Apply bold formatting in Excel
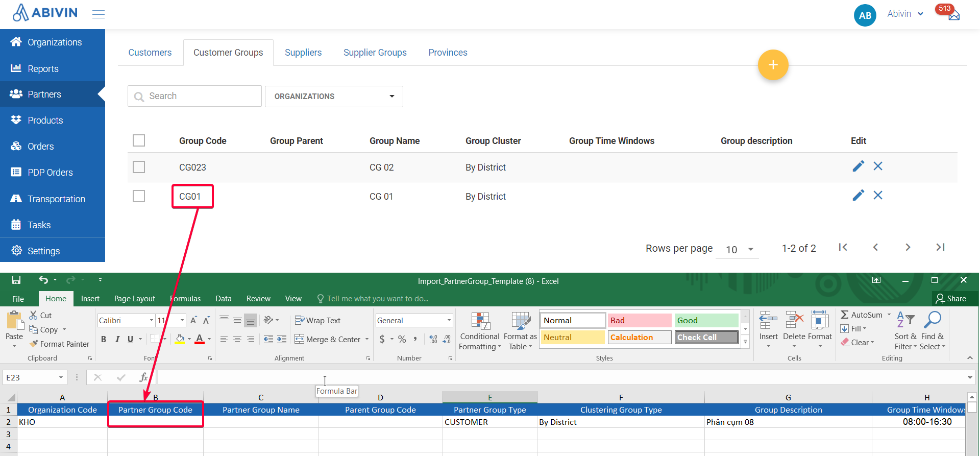The height and width of the screenshot is (456, 980). pyautogui.click(x=104, y=339)
